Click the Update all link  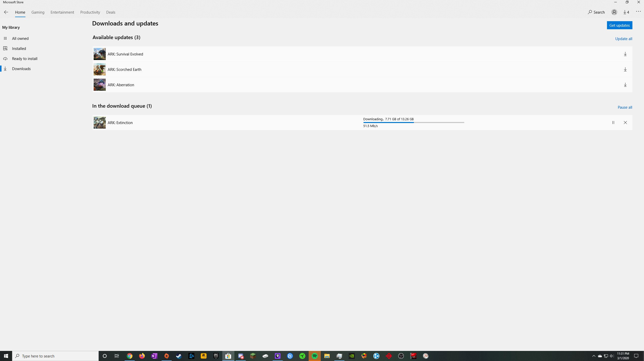624,39
